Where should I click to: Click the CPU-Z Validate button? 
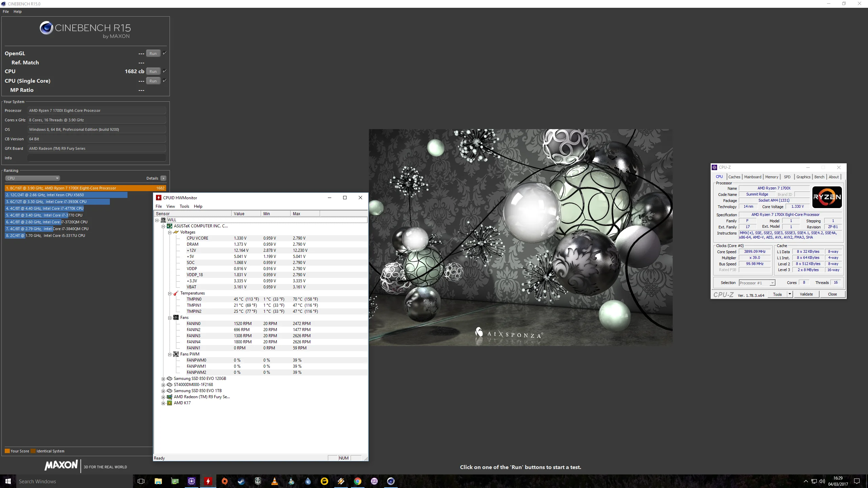tap(806, 294)
